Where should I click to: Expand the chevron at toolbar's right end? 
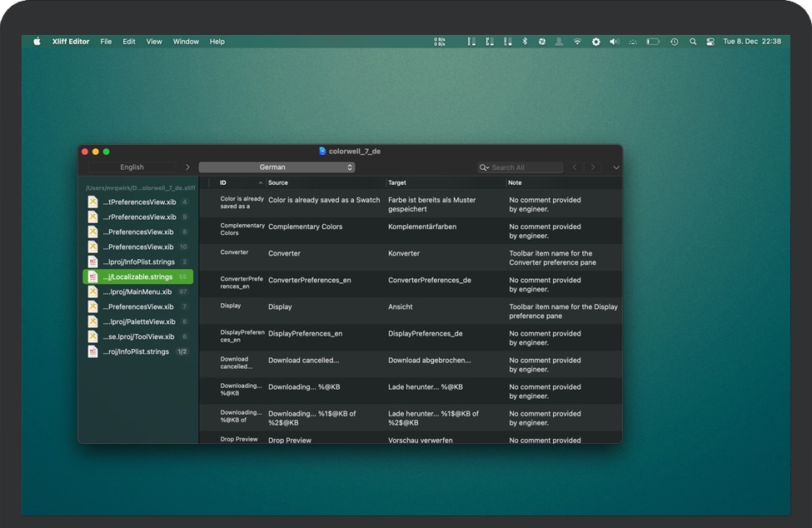[616, 167]
